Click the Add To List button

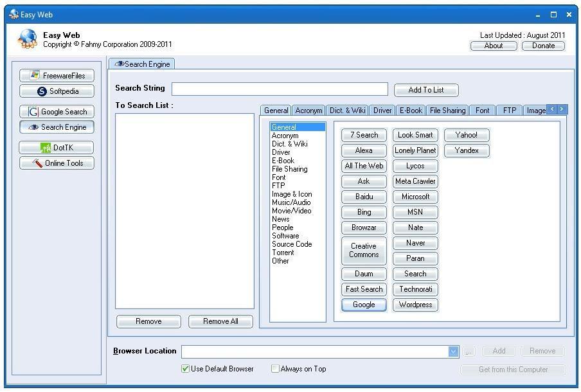pyautogui.click(x=426, y=90)
